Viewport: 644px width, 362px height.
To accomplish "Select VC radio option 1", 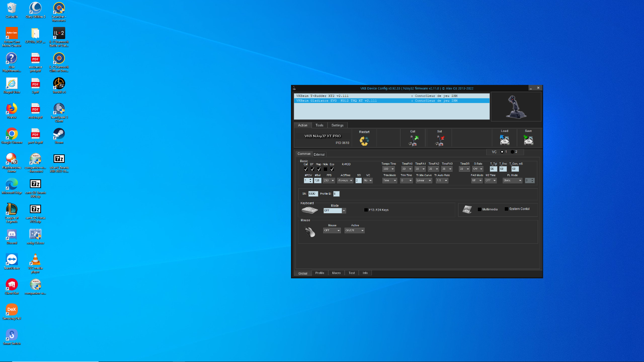I will (x=502, y=152).
